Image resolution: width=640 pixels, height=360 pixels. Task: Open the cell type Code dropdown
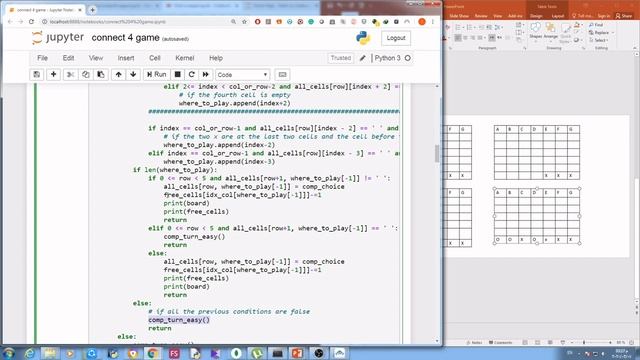[242, 75]
